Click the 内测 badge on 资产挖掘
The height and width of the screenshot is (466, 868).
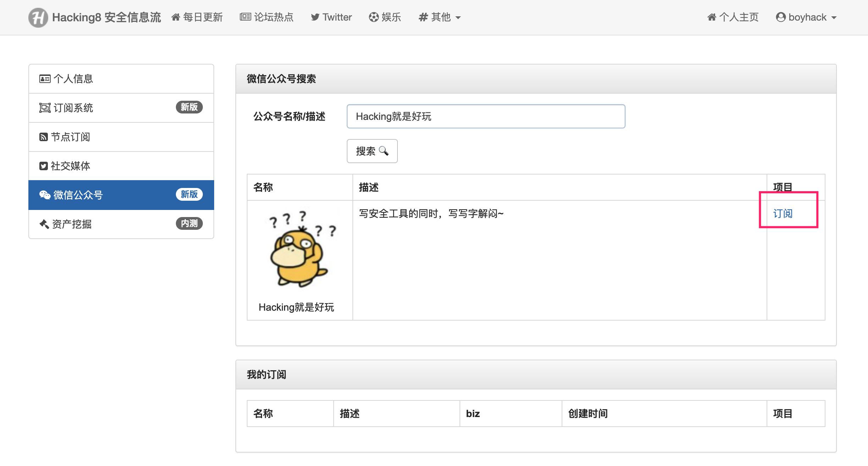(x=189, y=223)
